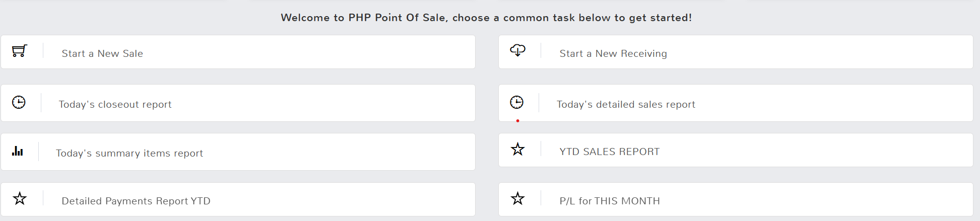Screen dimensions: 980x221
Task: Open the Start a New Receiving link
Action: (x=613, y=53)
